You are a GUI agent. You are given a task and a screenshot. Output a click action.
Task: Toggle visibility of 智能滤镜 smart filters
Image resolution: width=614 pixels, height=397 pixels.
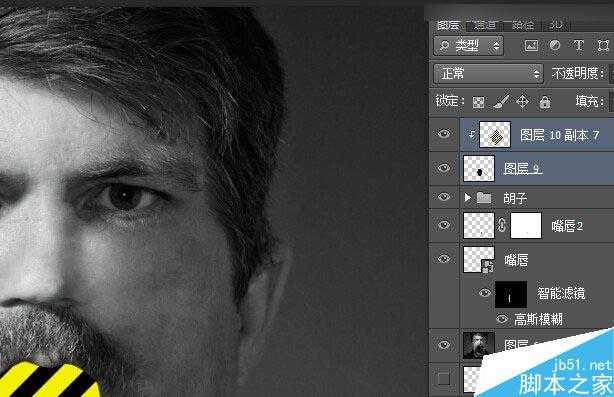(485, 292)
